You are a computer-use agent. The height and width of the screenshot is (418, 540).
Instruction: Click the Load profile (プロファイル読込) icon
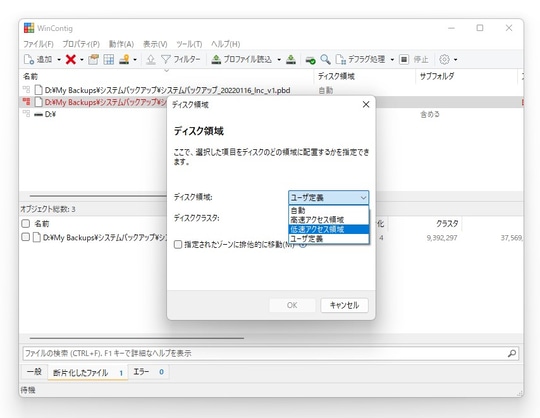216,60
